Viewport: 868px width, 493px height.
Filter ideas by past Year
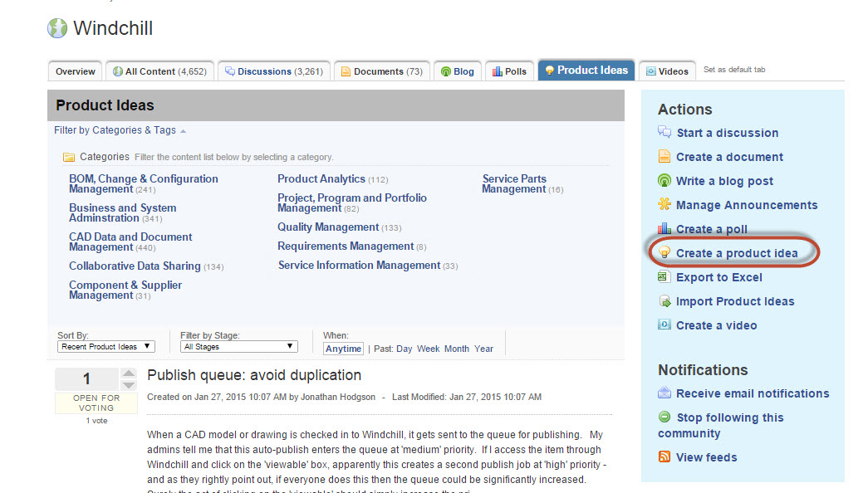483,349
